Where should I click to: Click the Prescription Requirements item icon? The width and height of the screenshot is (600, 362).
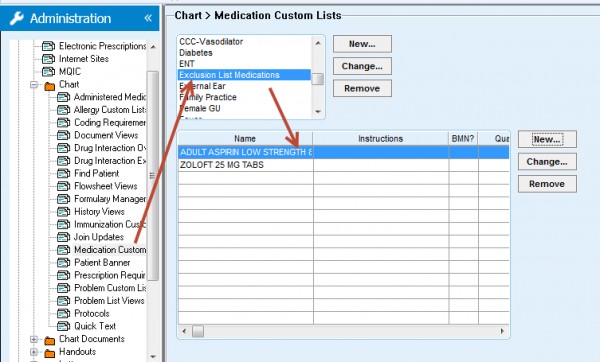63,275
